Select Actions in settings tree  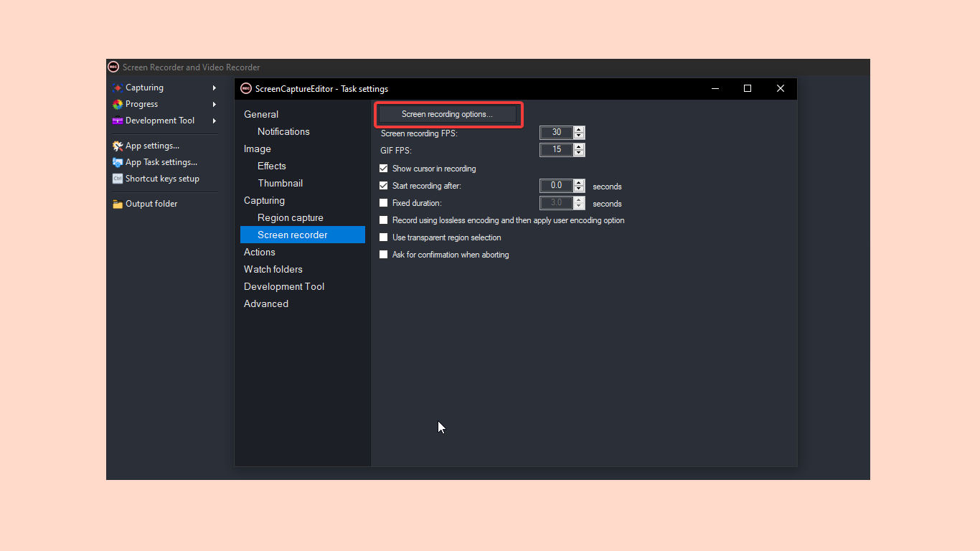coord(260,252)
